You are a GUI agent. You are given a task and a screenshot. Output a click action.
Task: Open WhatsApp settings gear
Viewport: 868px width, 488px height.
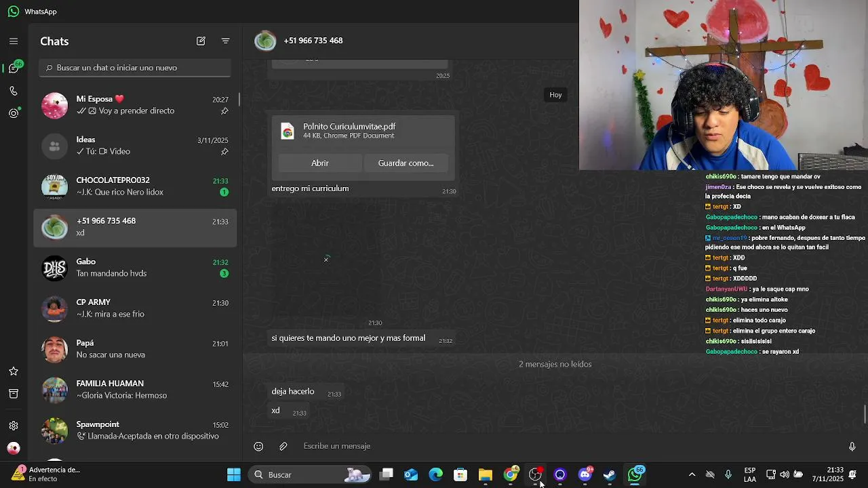point(14,426)
